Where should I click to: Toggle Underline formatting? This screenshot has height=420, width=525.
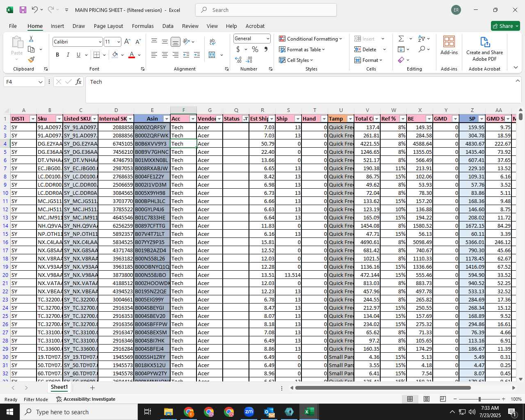coord(78,55)
